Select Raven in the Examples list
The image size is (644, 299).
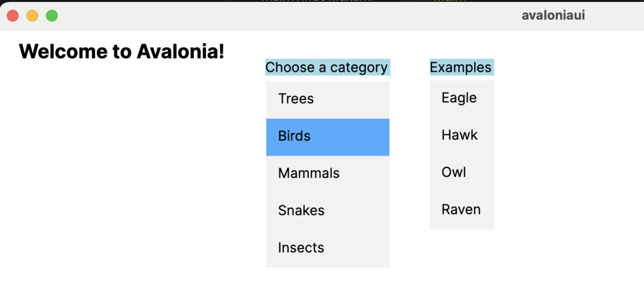click(x=461, y=209)
